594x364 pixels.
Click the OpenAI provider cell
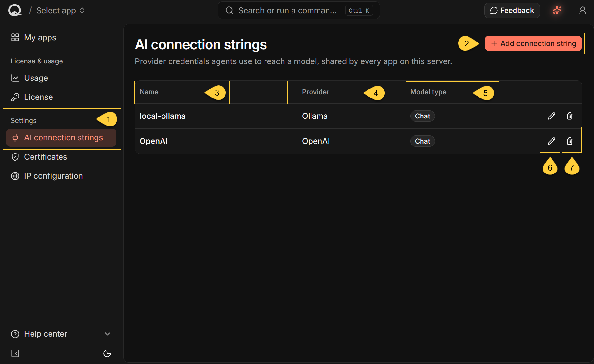pos(316,141)
